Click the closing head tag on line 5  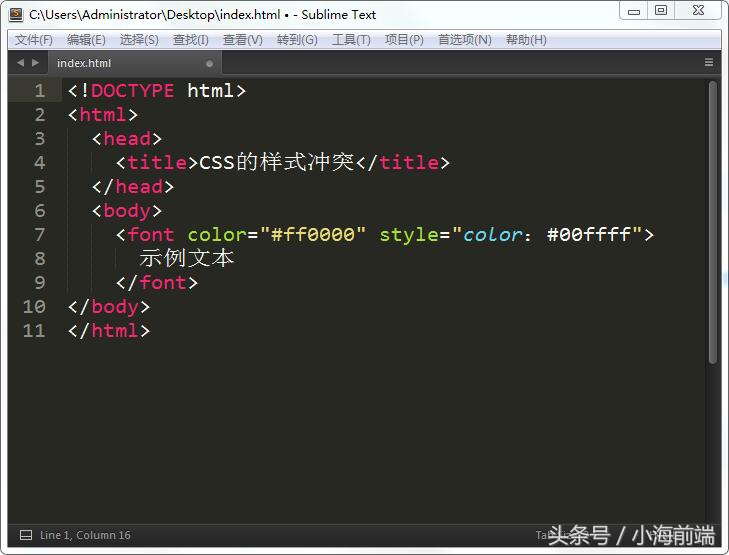(x=133, y=187)
